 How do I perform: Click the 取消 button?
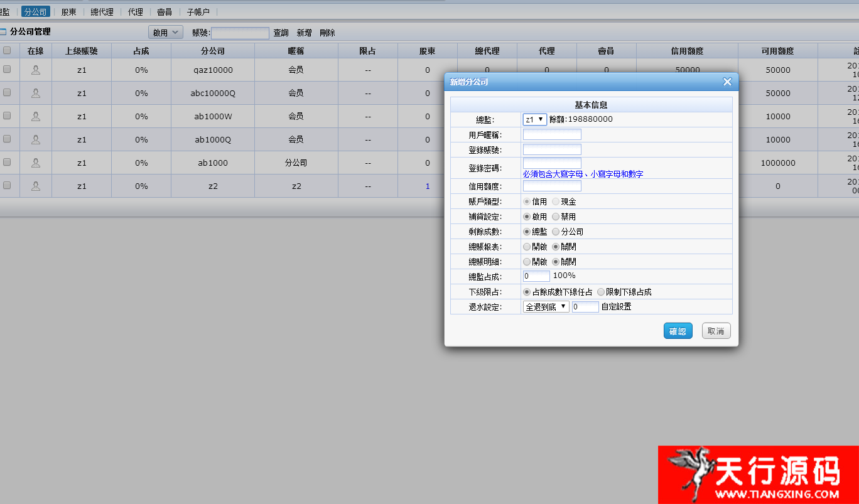point(716,331)
